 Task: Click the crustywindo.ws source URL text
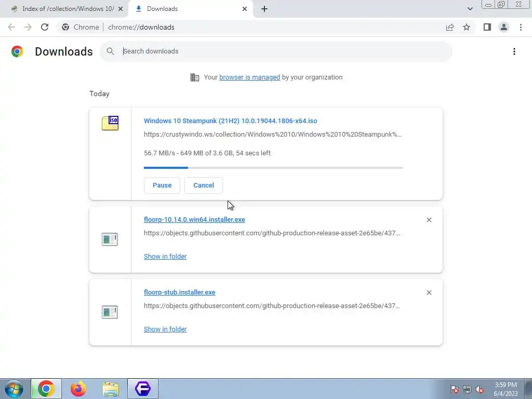[273, 135]
